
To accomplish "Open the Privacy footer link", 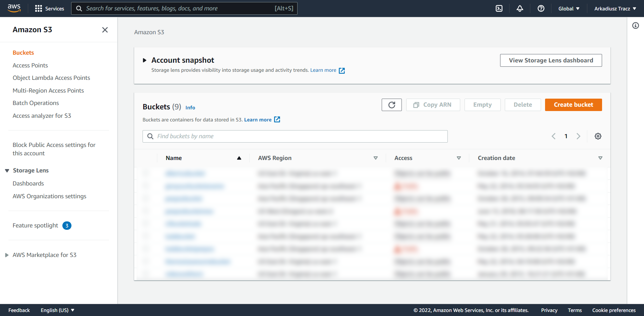I will [x=549, y=310].
